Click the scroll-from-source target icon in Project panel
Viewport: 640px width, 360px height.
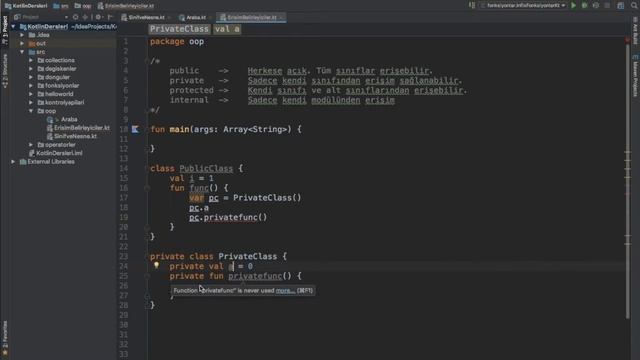click(76, 17)
